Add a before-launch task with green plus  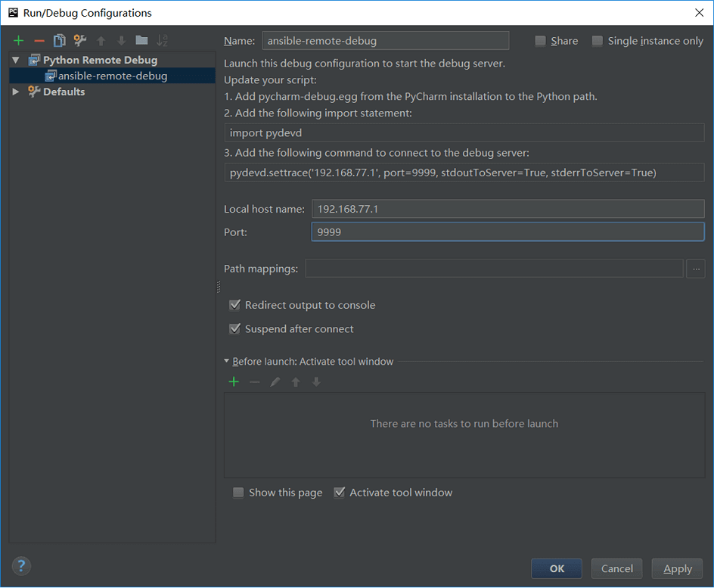[234, 382]
